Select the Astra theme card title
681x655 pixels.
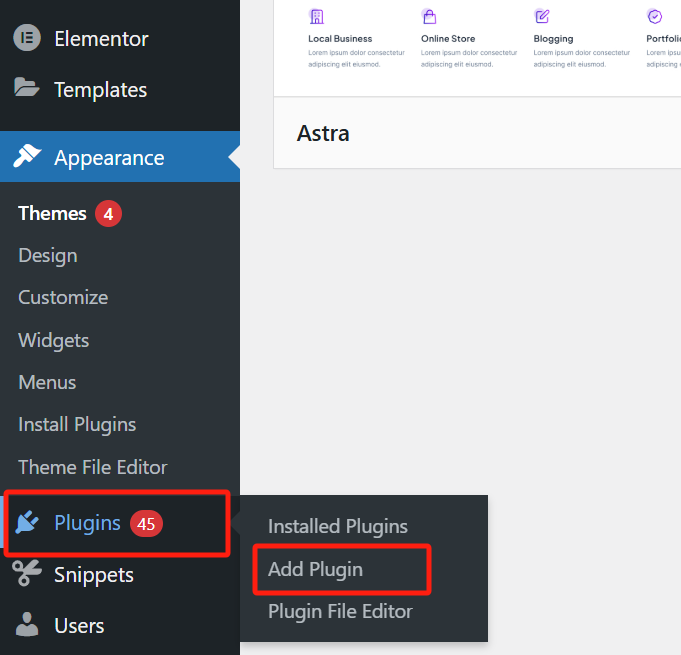(323, 133)
